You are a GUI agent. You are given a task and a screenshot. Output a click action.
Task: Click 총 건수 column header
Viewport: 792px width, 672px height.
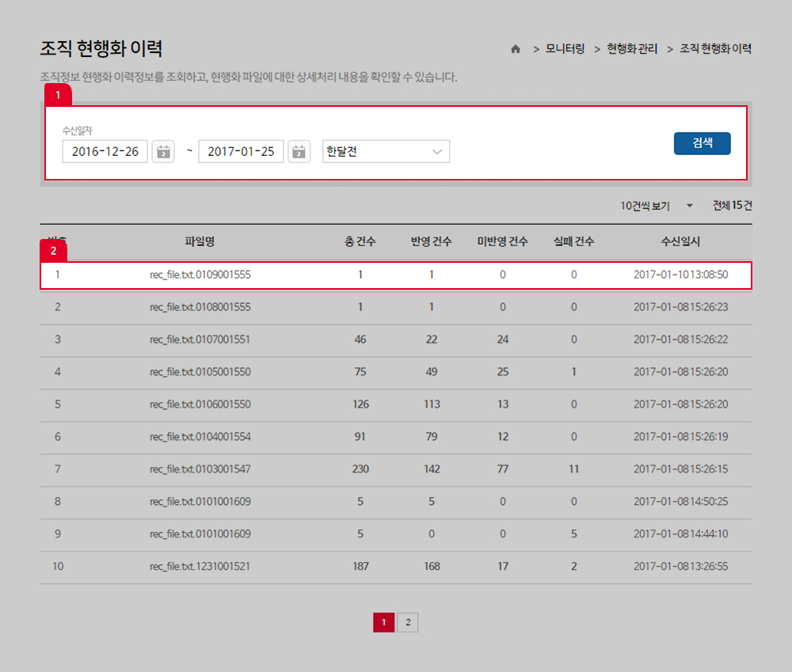pyautogui.click(x=360, y=242)
